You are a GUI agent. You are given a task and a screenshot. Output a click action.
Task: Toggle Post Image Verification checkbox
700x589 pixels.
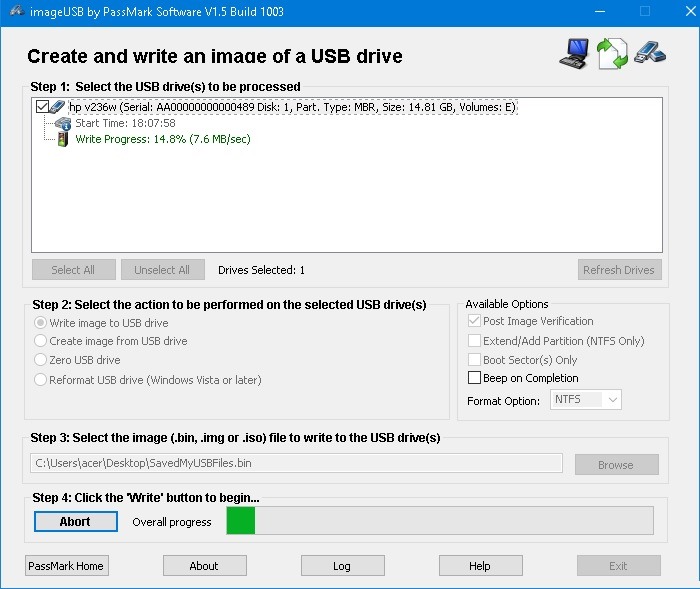pyautogui.click(x=474, y=321)
